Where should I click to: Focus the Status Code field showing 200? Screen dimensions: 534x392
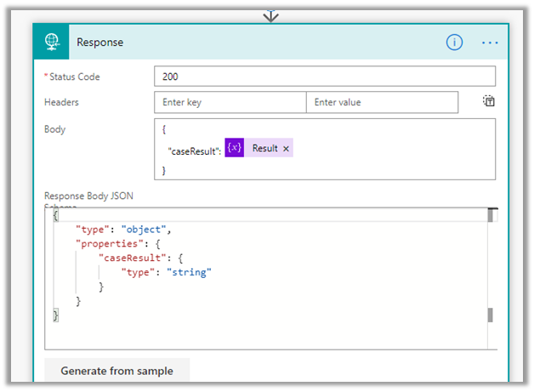click(324, 77)
